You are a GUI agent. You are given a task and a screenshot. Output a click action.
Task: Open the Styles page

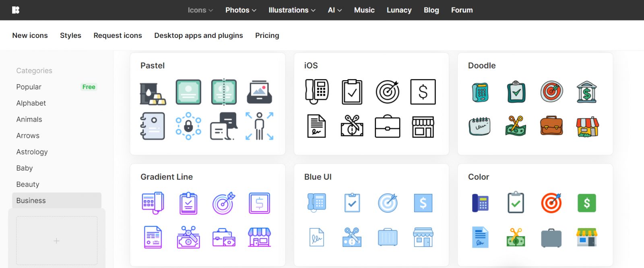pyautogui.click(x=70, y=35)
